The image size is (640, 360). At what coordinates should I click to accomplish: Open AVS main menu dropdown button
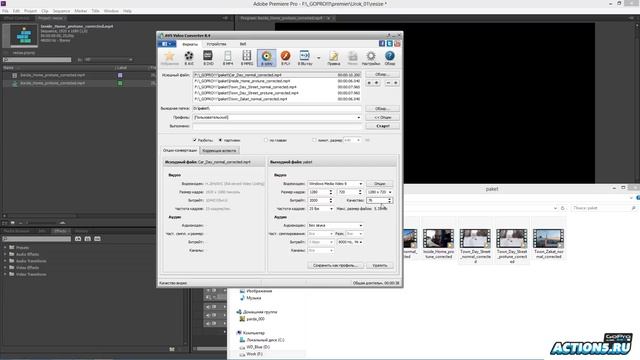click(167, 44)
